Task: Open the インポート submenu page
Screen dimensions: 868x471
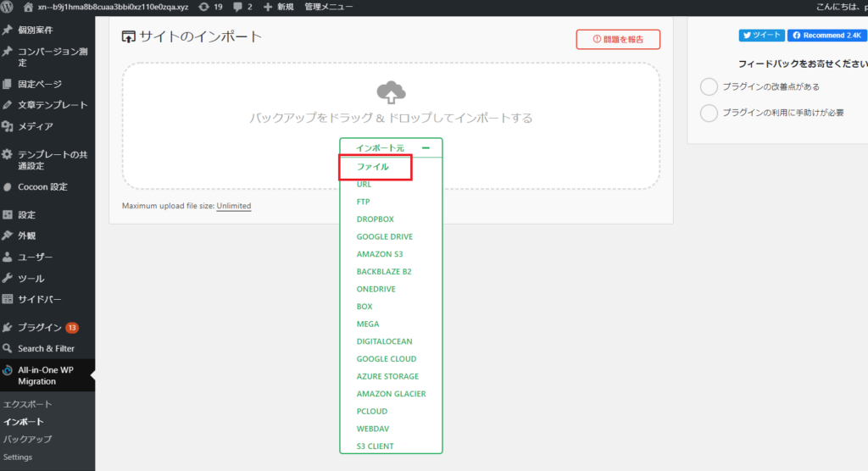Action: (x=23, y=422)
